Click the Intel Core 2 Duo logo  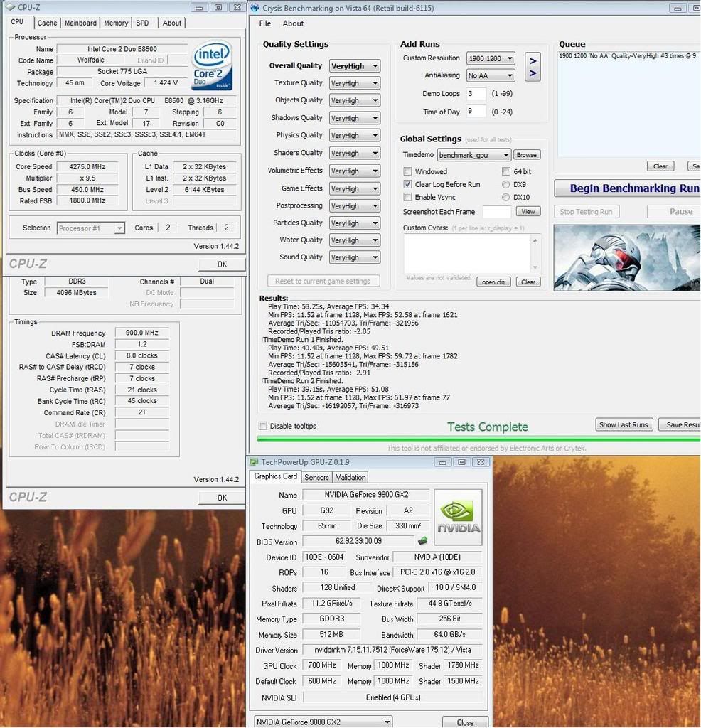coord(212,65)
